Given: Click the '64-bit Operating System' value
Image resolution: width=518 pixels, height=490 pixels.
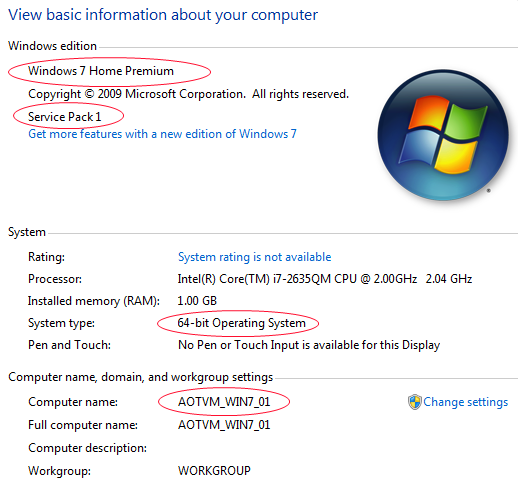Looking at the screenshot, I should (241, 323).
